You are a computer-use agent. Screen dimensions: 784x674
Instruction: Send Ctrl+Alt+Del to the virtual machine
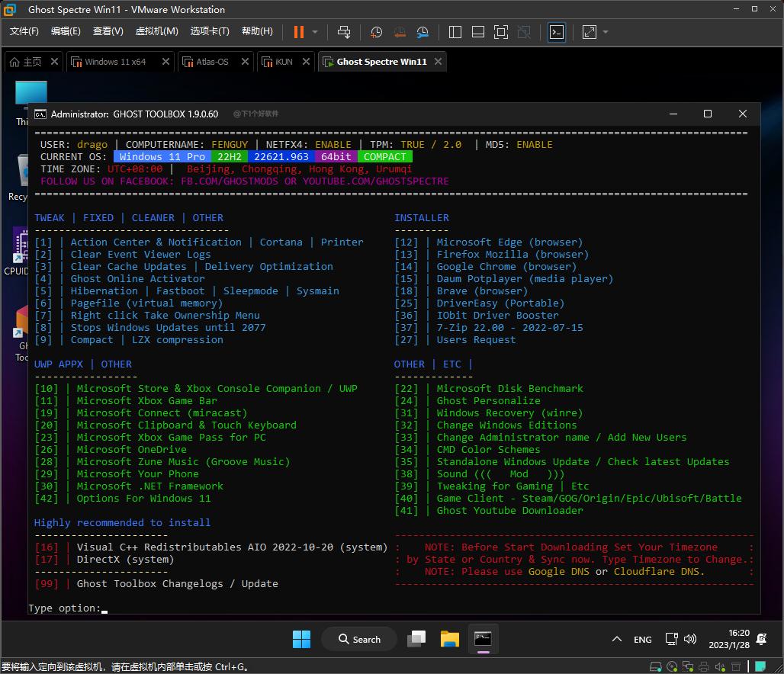pyautogui.click(x=344, y=32)
